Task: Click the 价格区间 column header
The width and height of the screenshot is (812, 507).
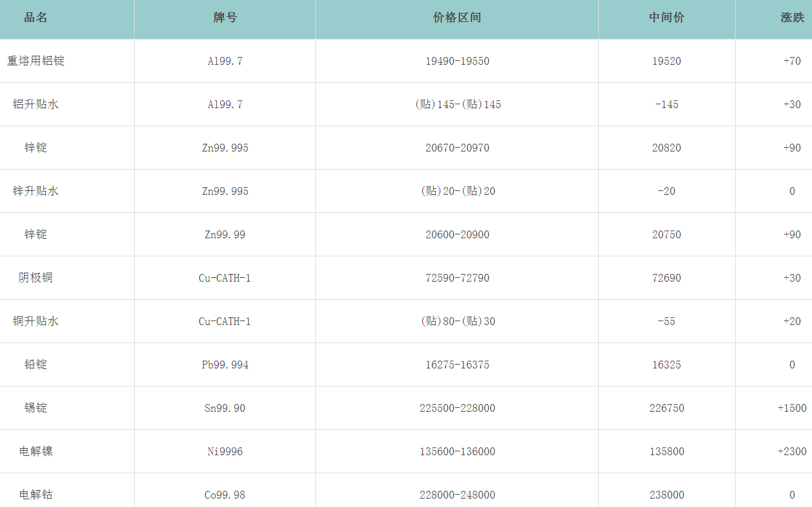Action: (457, 18)
